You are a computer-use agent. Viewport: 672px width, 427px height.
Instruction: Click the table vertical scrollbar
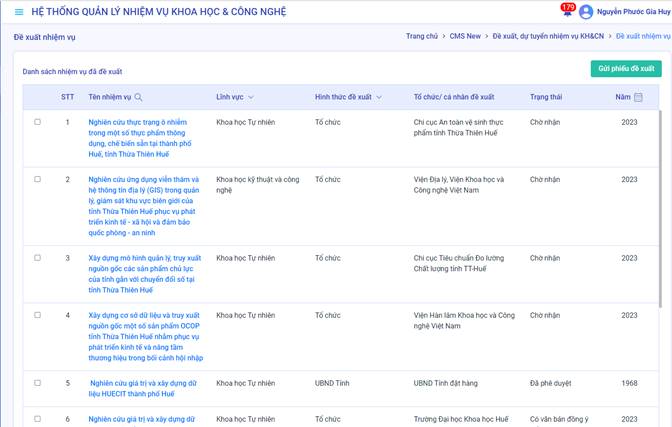tap(660, 209)
